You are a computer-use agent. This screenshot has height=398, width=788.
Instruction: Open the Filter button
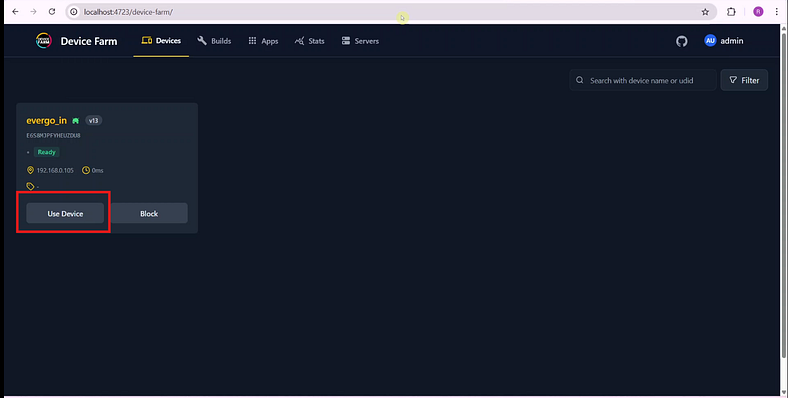point(744,80)
